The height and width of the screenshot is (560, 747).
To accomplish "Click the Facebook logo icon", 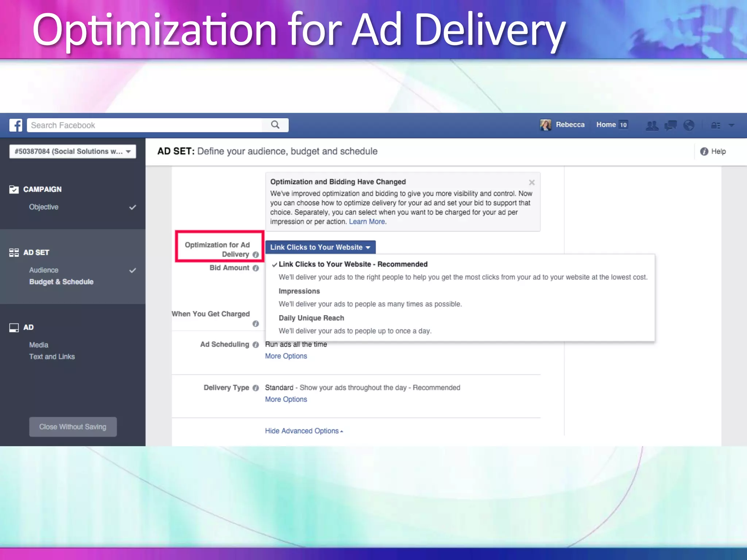I will coord(16,125).
